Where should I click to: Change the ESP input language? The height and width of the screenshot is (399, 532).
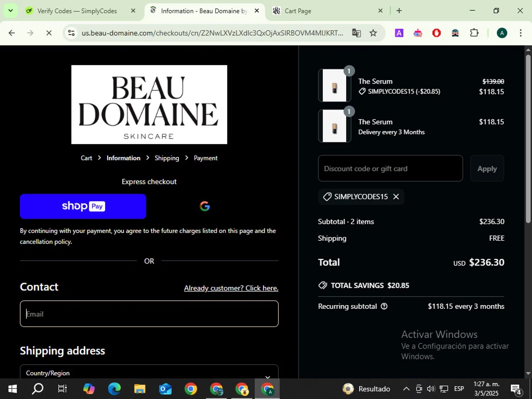[459, 389]
